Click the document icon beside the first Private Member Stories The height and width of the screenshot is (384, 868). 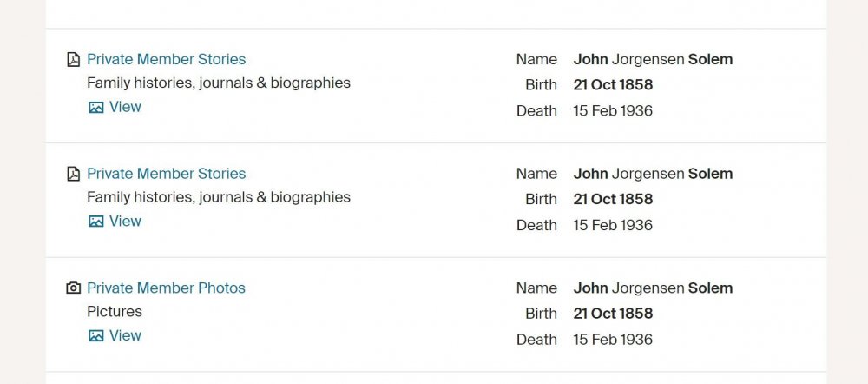coord(74,60)
